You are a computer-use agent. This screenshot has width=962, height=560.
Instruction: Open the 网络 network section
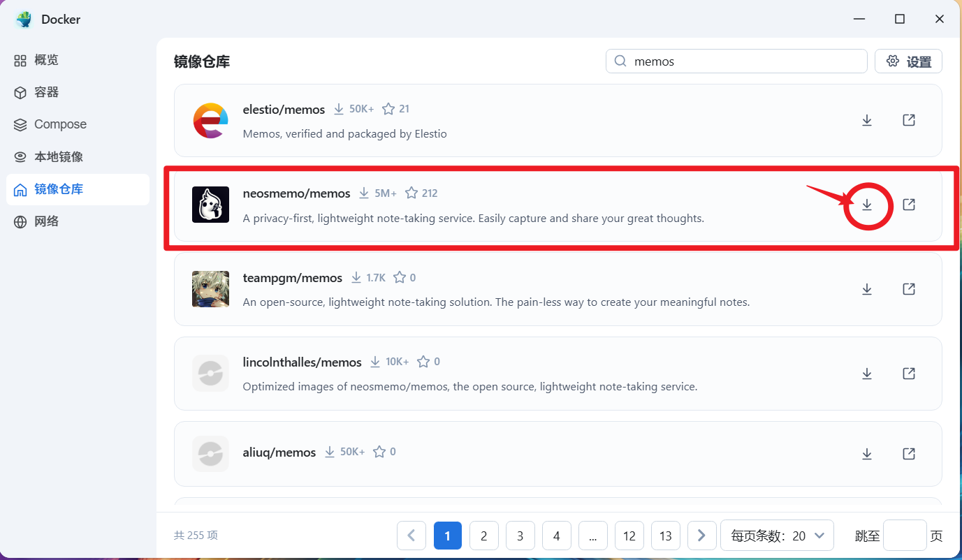(x=78, y=221)
